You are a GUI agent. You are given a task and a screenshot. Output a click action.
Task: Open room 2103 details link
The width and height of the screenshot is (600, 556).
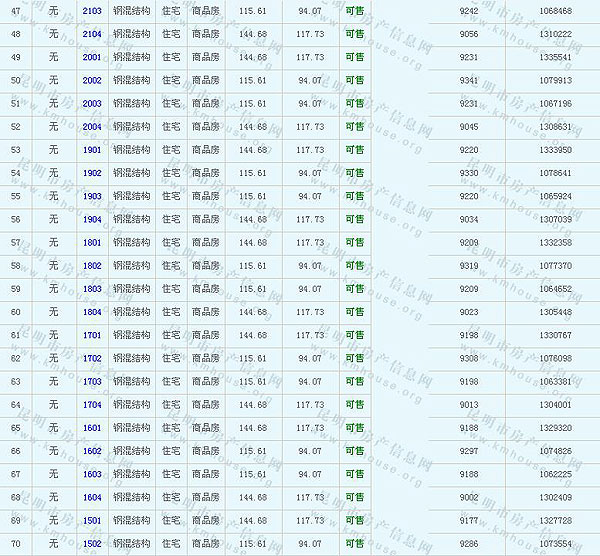click(92, 11)
